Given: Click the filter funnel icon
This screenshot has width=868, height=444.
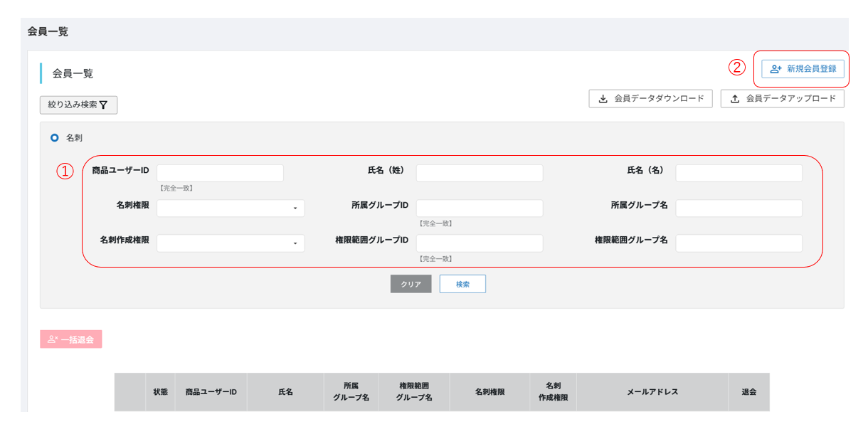Looking at the screenshot, I should [x=103, y=105].
